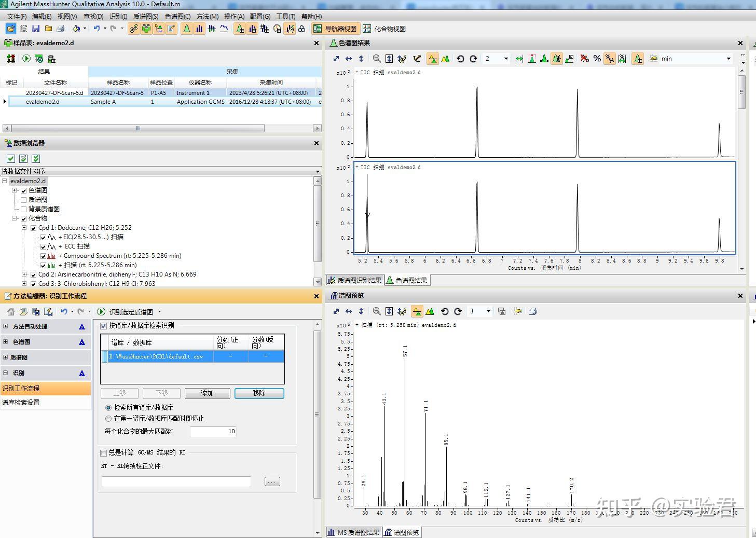756x538 pixels.
Task: Open the 按数据文件排序 sort dropdown
Action: tap(318, 171)
